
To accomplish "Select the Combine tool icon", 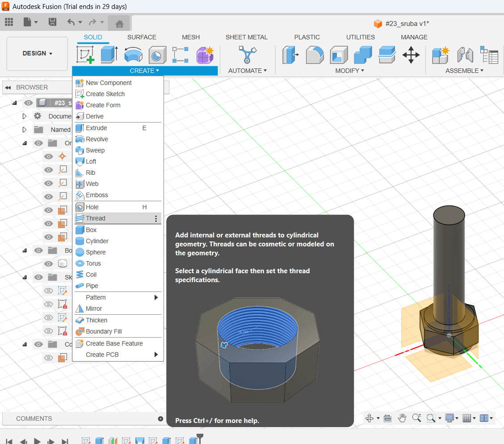I will click(362, 55).
